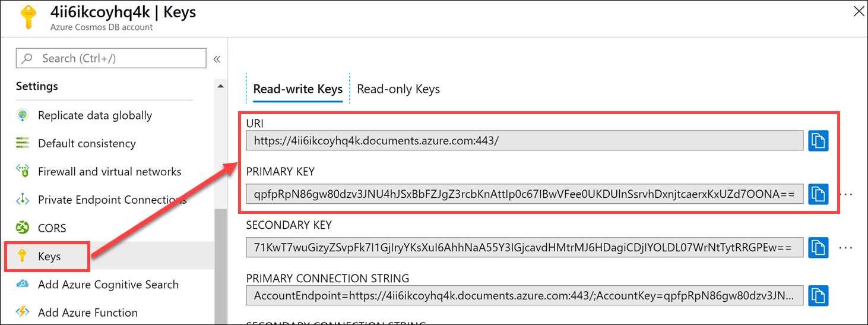The image size is (868, 325).
Task: Click the sidebar search box
Action: pyautogui.click(x=111, y=58)
